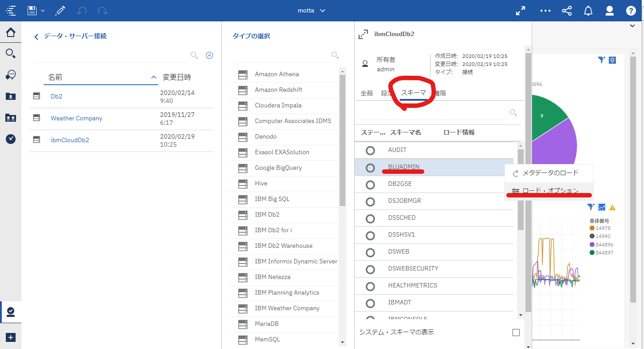This screenshot has height=349, width=644.
Task: Switch to the 権限 tab
Action: pos(440,93)
